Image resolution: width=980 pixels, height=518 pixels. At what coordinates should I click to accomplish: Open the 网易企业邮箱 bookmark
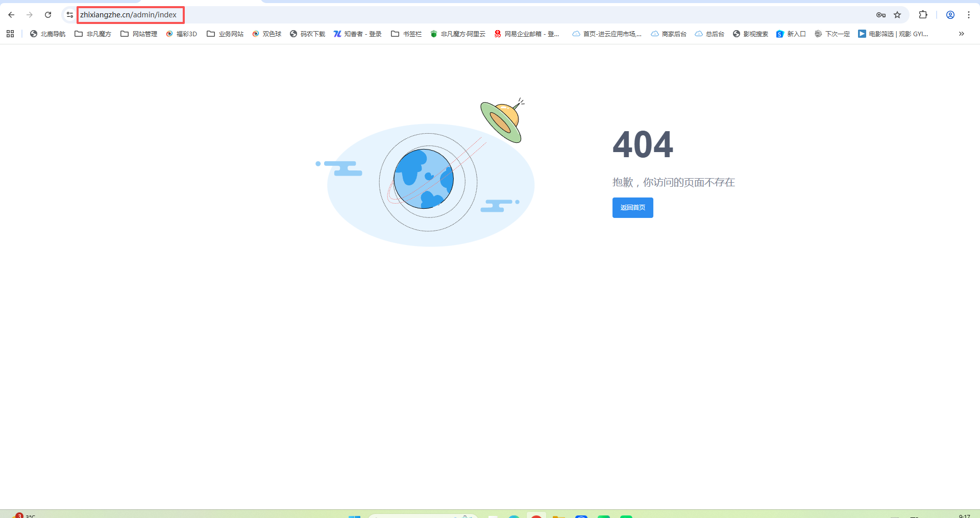point(527,34)
